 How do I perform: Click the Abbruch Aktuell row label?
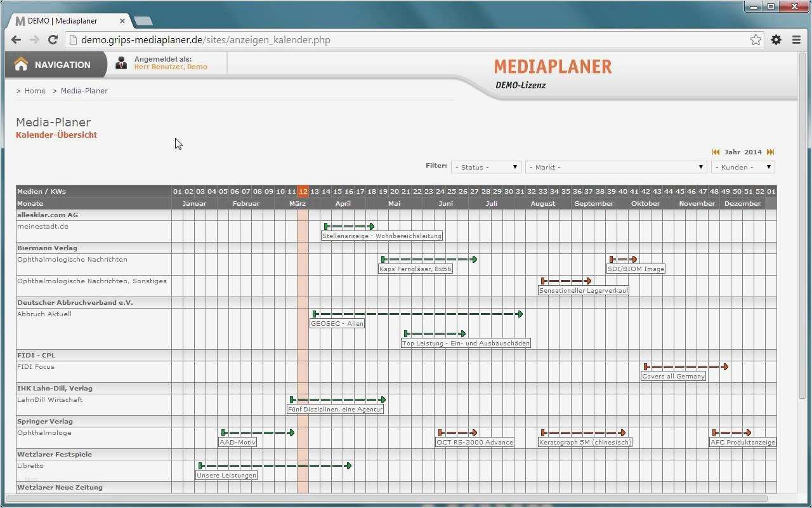point(44,314)
